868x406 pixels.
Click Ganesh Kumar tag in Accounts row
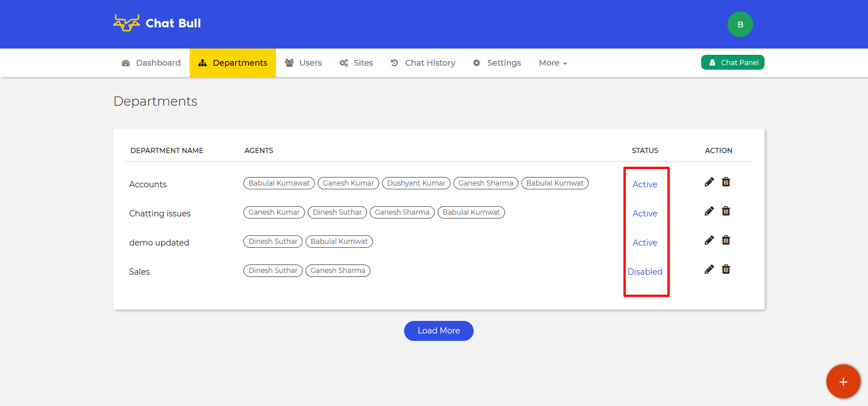click(x=349, y=183)
